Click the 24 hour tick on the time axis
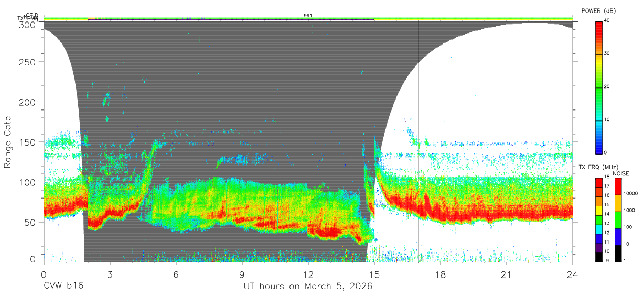This screenshot has height=297, width=644. 573,274
